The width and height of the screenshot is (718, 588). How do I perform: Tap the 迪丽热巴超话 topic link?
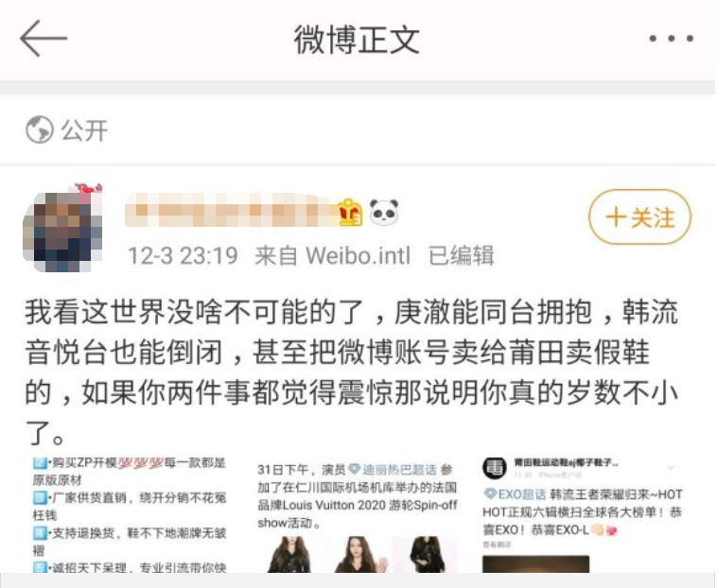[x=393, y=470]
